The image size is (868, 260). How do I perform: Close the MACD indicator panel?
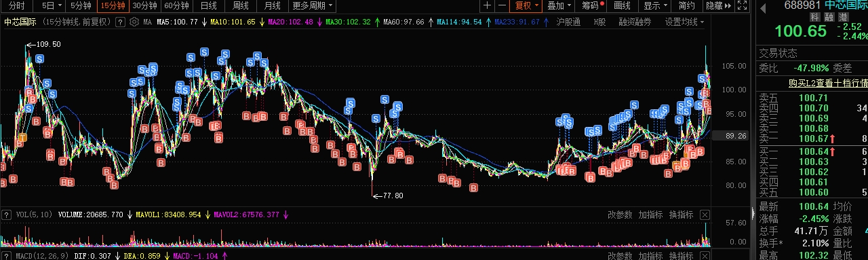point(705,255)
